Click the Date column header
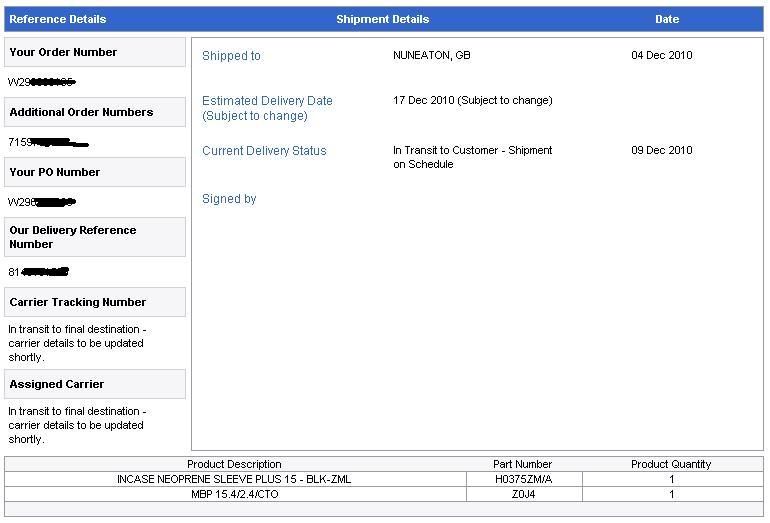The width and height of the screenshot is (770, 523). pyautogui.click(x=666, y=19)
